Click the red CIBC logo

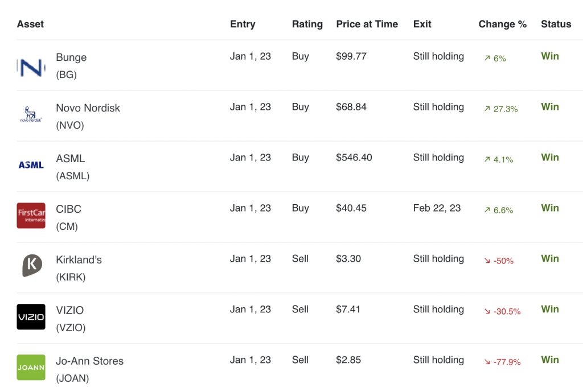coord(31,216)
